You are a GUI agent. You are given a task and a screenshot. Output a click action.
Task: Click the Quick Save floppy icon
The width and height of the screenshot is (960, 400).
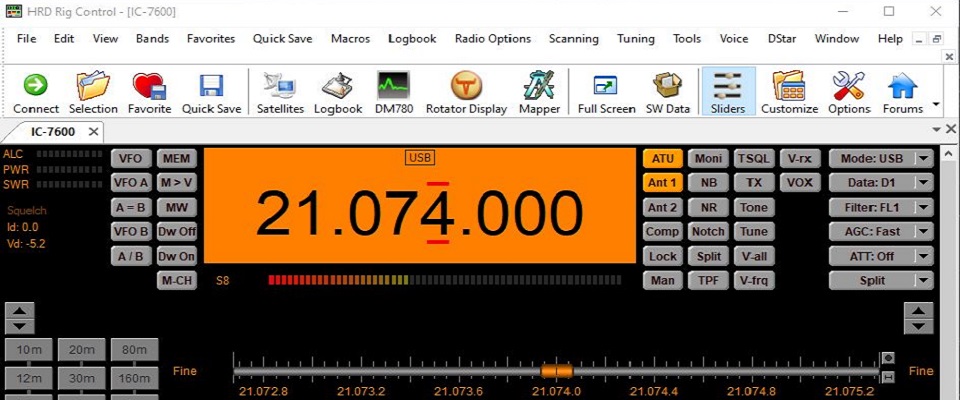click(x=211, y=92)
